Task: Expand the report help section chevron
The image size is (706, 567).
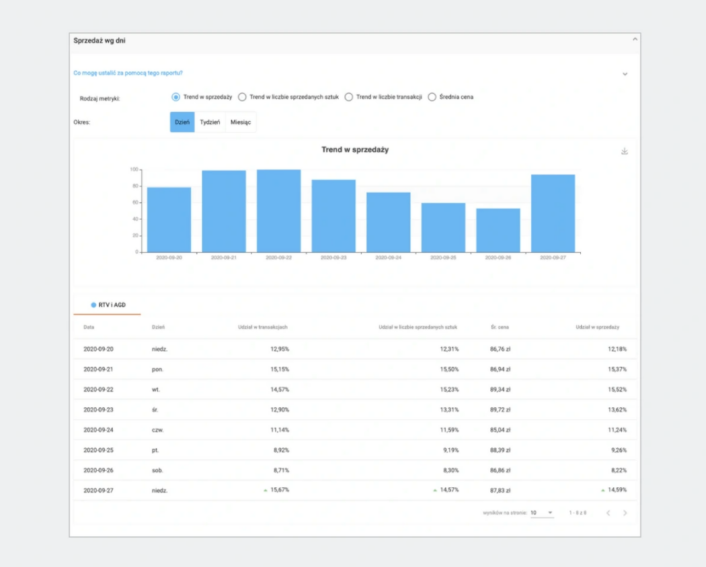Action: click(625, 73)
